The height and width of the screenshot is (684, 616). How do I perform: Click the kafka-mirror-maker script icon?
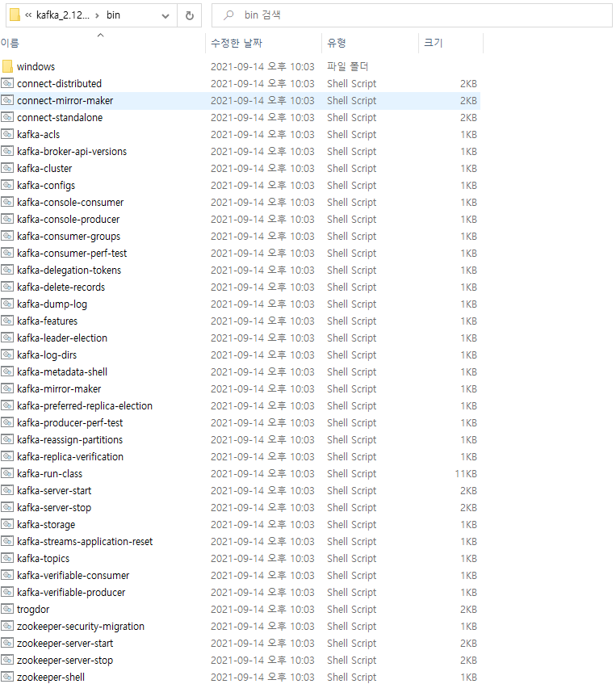pos(7,388)
